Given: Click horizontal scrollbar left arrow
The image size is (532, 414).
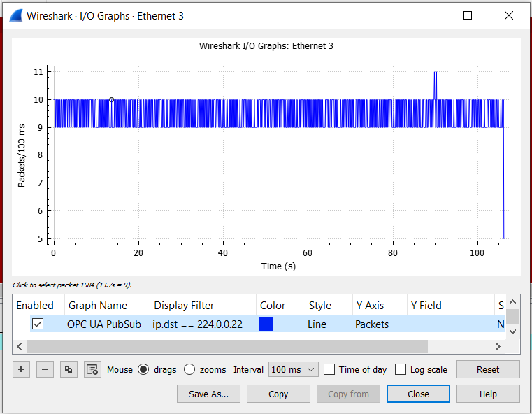Looking at the screenshot, I should [x=20, y=346].
